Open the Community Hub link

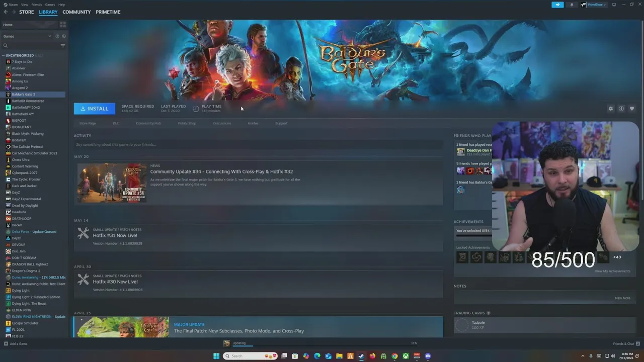148,123
